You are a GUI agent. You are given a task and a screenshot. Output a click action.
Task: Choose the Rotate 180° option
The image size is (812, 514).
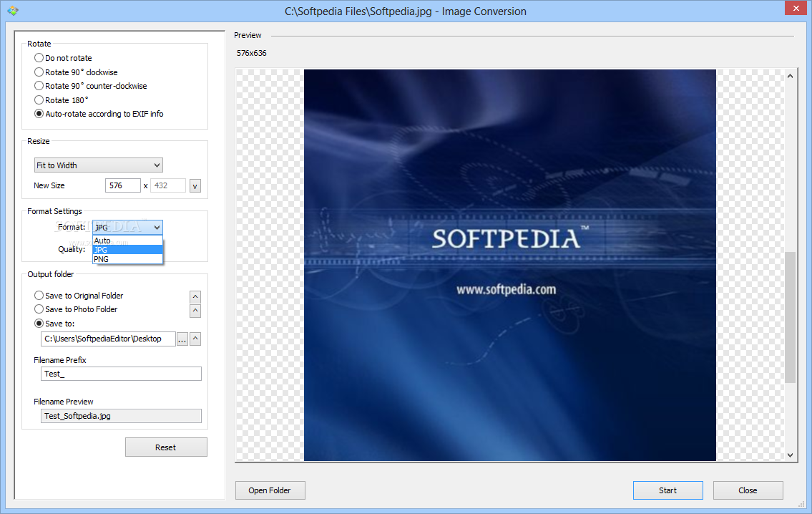pyautogui.click(x=61, y=100)
